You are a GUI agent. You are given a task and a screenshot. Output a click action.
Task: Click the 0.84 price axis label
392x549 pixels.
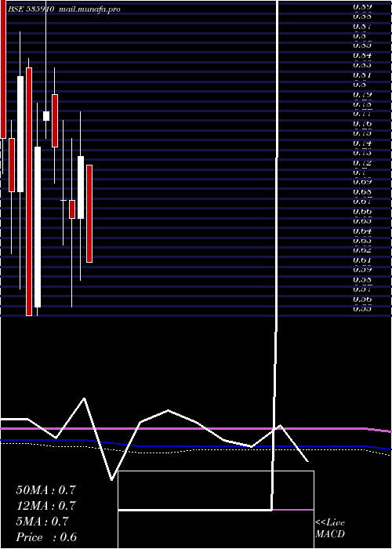coord(362,56)
